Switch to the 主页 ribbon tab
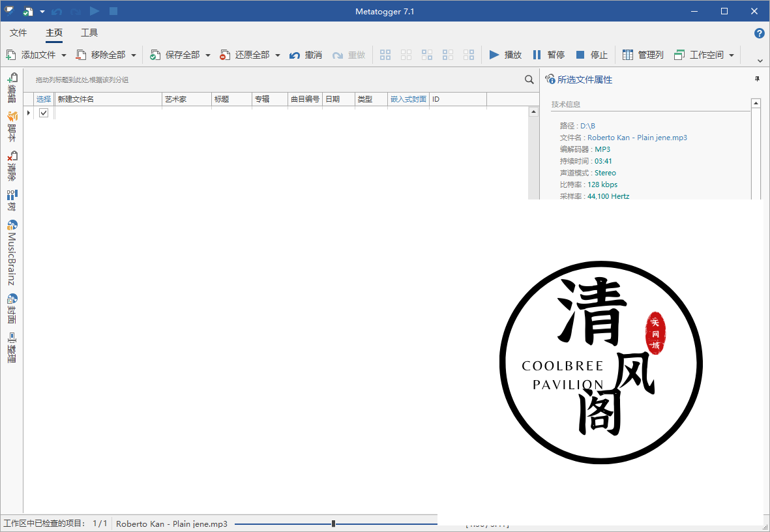Viewport: 770px width, 532px height. point(54,33)
